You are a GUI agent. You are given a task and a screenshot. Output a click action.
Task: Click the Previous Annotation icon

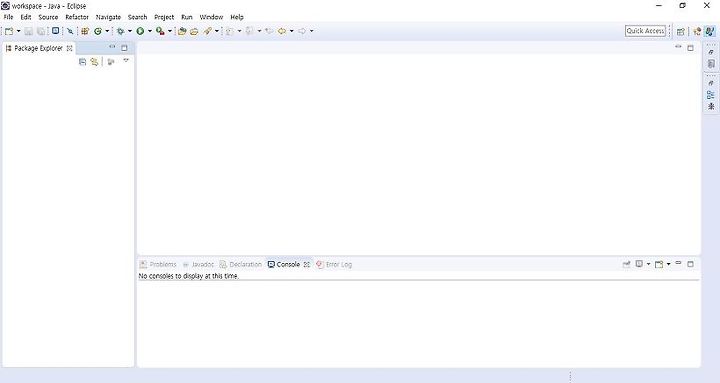point(249,31)
